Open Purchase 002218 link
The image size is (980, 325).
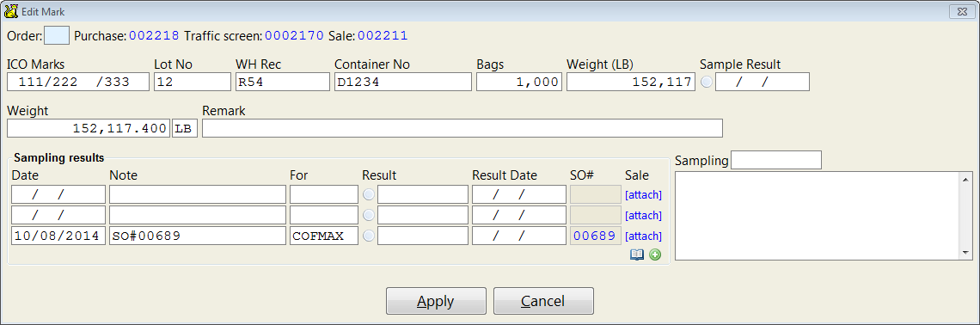[155, 36]
